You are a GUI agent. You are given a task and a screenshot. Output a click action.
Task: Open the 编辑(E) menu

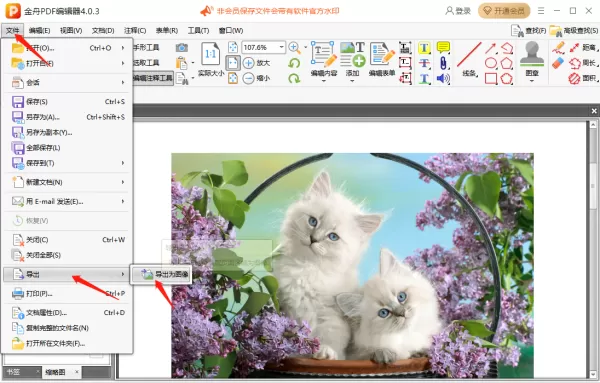coord(39,31)
